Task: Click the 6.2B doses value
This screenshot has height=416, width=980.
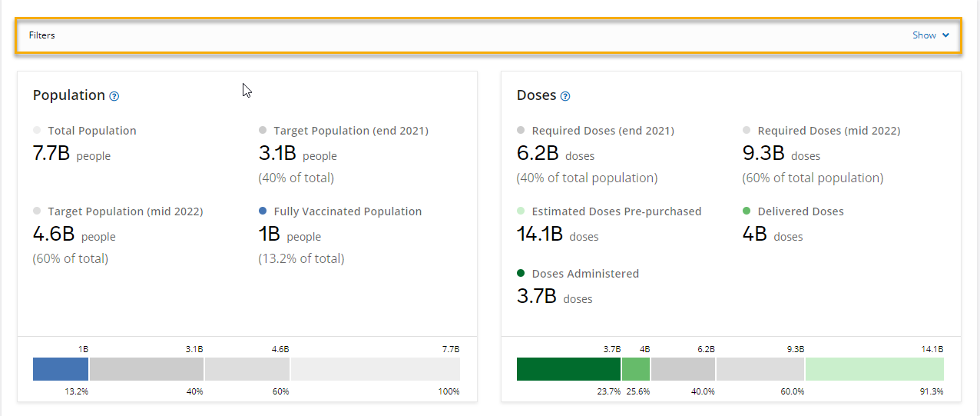Action: click(555, 154)
